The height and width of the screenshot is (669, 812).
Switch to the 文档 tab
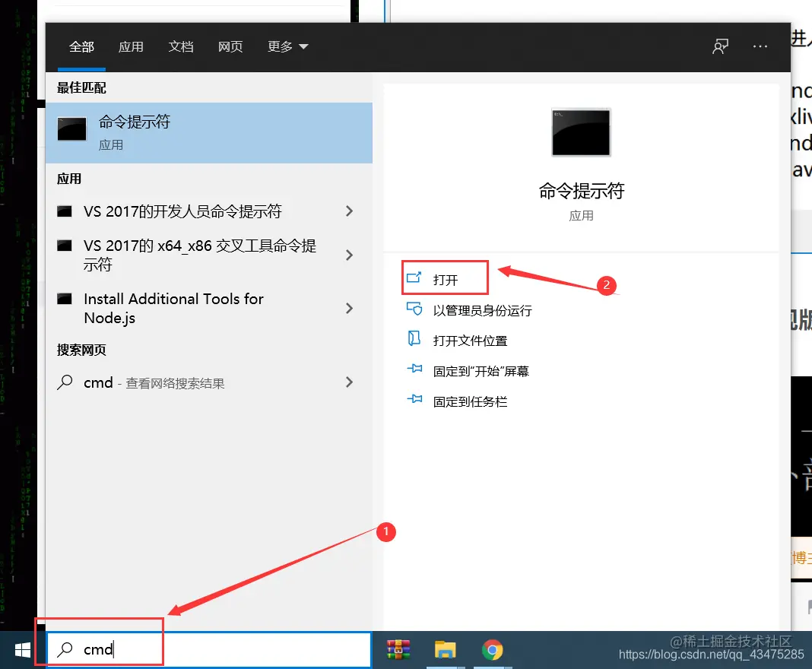(x=181, y=47)
